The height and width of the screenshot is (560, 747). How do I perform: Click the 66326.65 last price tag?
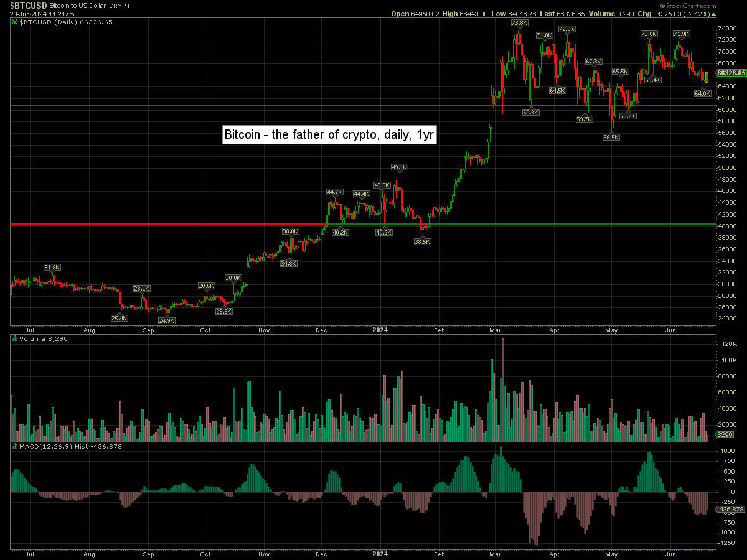731,73
